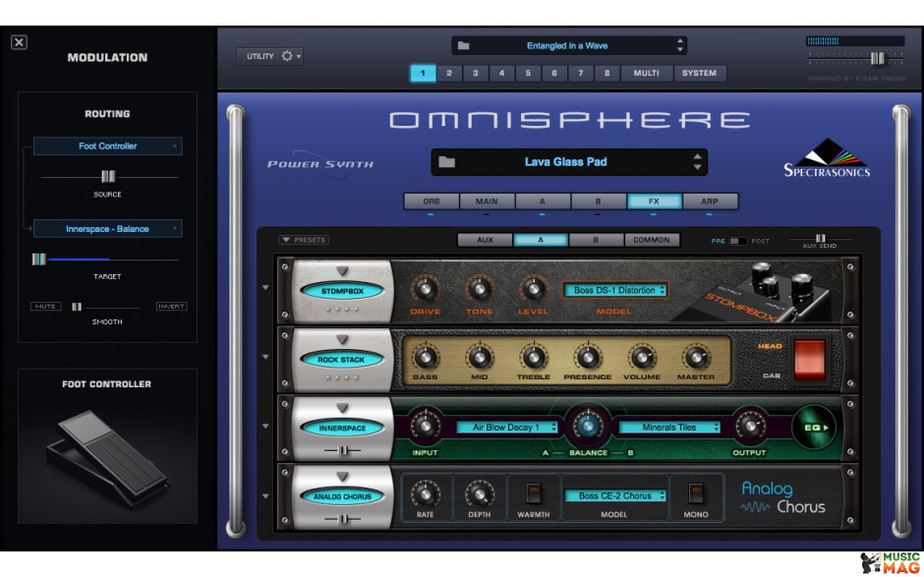This screenshot has height=577, width=924.
Task: Toggle the Pre/Post aux send switch
Action: coord(738,241)
